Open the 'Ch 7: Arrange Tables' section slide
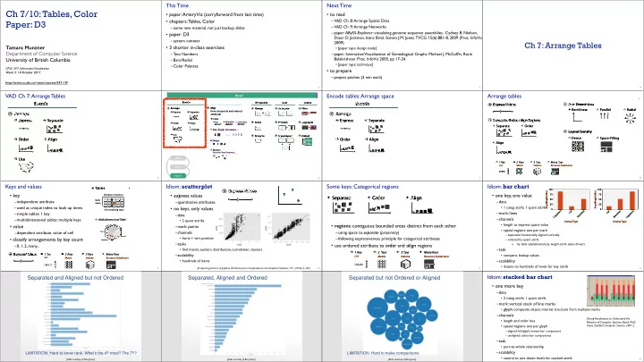Image resolution: width=644 pixels, height=362 pixels. (x=563, y=46)
